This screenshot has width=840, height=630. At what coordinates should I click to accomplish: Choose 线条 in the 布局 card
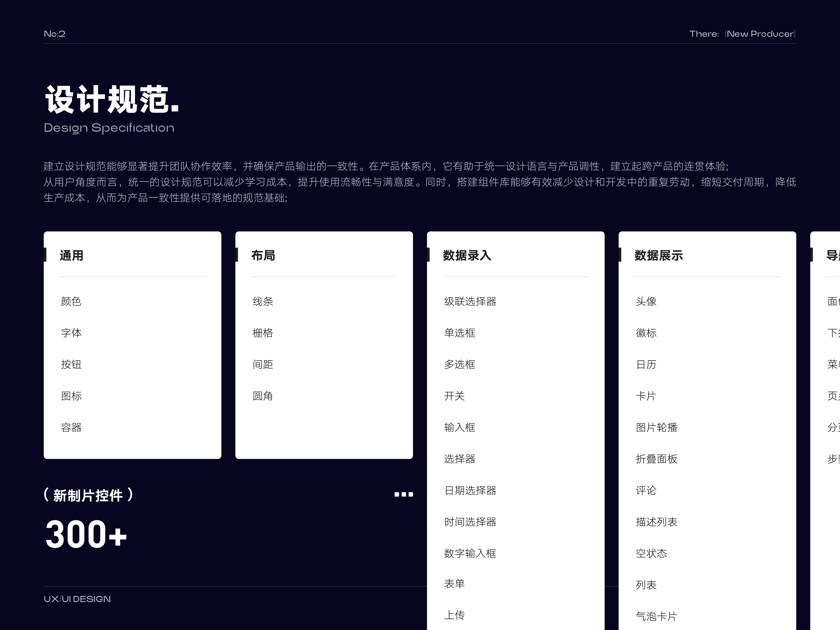[263, 301]
